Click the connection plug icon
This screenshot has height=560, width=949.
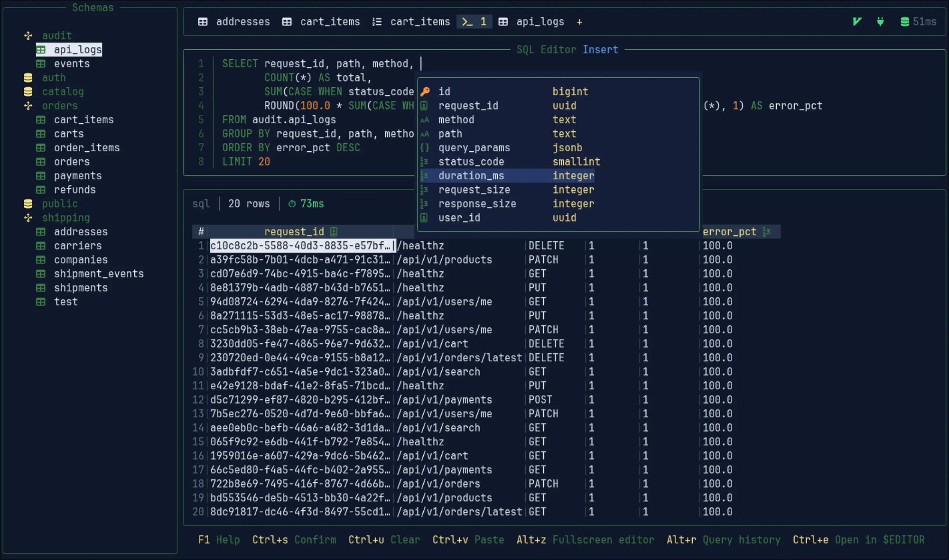point(880,21)
